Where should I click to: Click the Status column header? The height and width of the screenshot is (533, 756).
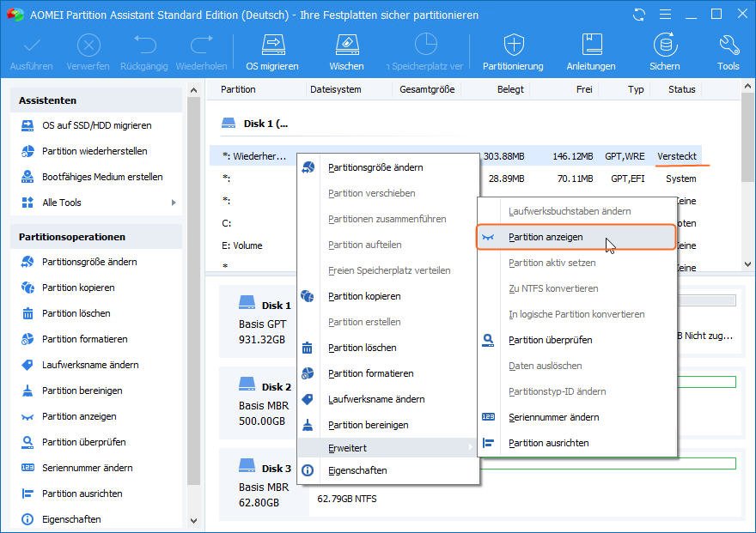coord(682,89)
